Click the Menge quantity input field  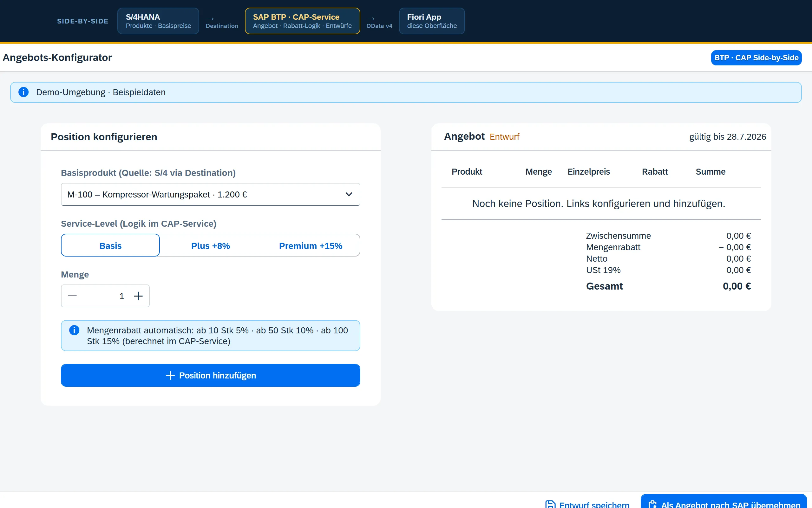pos(105,296)
